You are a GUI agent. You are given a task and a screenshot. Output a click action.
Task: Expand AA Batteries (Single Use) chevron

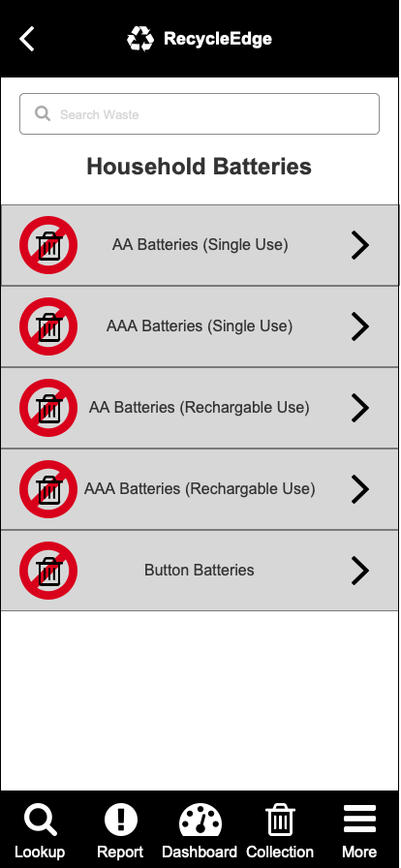(x=360, y=245)
